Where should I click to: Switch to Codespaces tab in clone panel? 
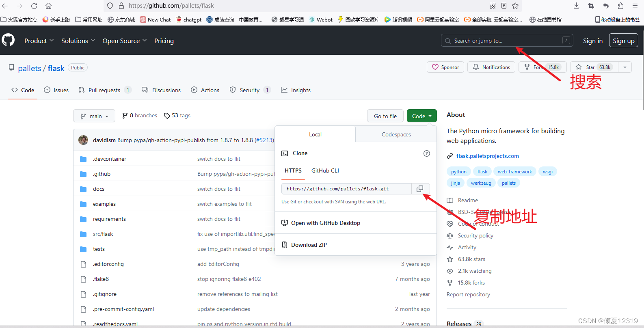point(396,134)
